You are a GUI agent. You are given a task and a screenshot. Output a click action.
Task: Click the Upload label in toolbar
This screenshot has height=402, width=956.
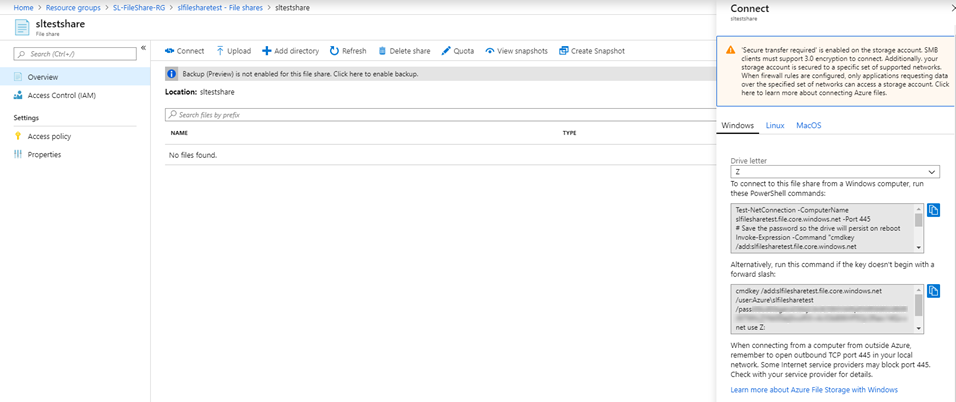pos(239,51)
